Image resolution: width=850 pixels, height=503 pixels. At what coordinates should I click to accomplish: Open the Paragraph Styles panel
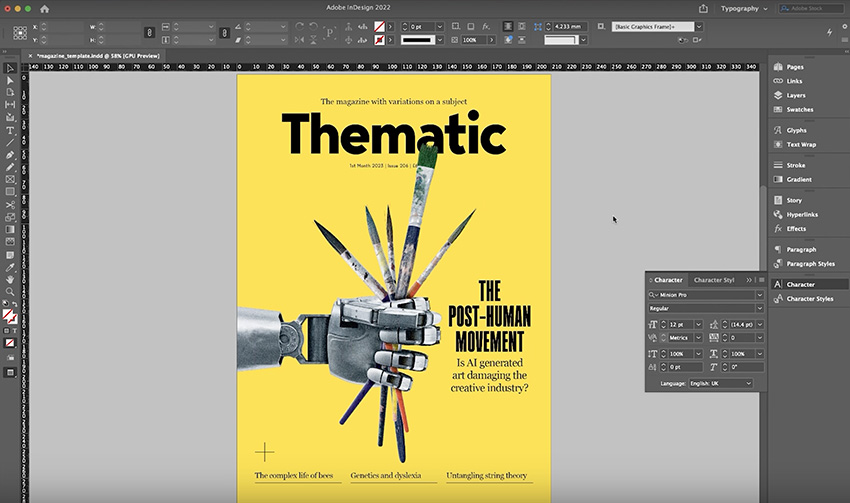[x=810, y=264]
